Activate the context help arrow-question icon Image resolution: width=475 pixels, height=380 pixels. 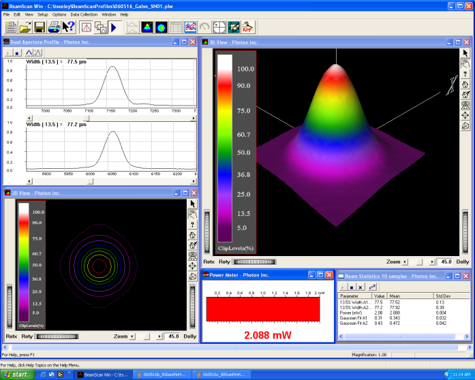[69, 27]
